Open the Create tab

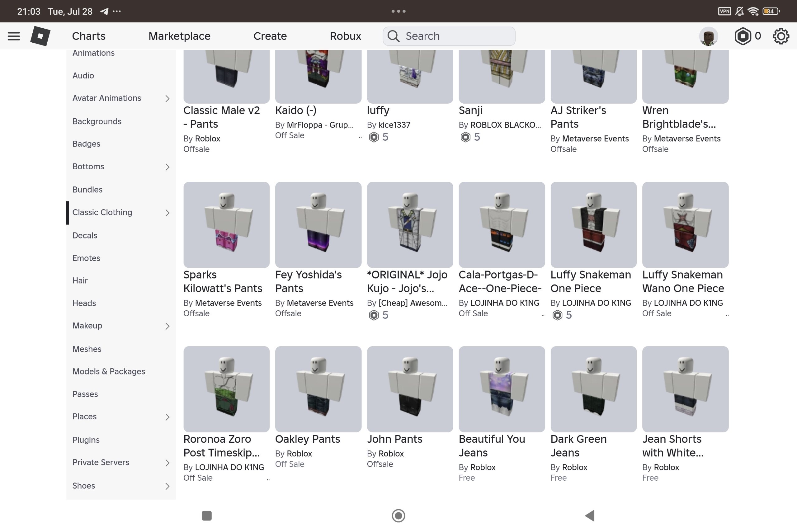[x=270, y=36]
